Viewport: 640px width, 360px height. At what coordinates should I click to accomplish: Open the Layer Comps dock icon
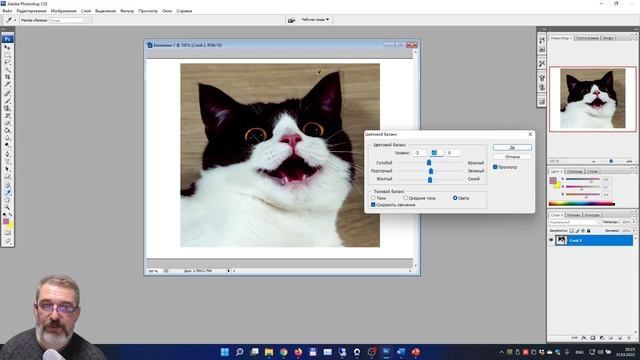pyautogui.click(x=542, y=101)
